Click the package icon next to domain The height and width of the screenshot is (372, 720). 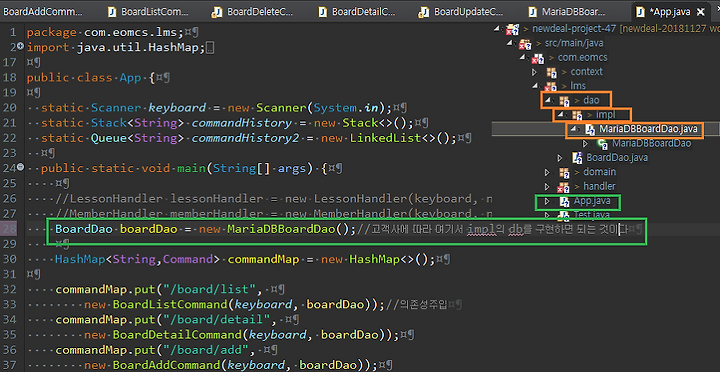pos(564,173)
